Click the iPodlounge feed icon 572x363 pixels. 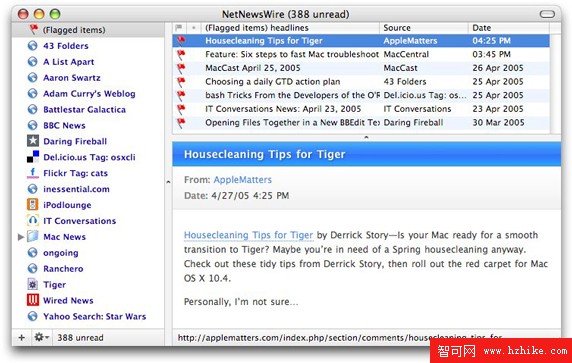tap(33, 205)
